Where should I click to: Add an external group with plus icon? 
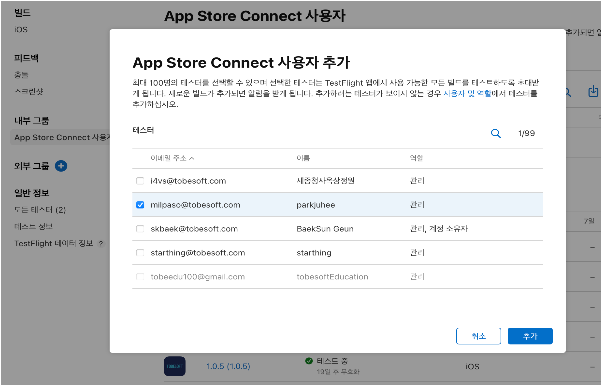pos(61,166)
